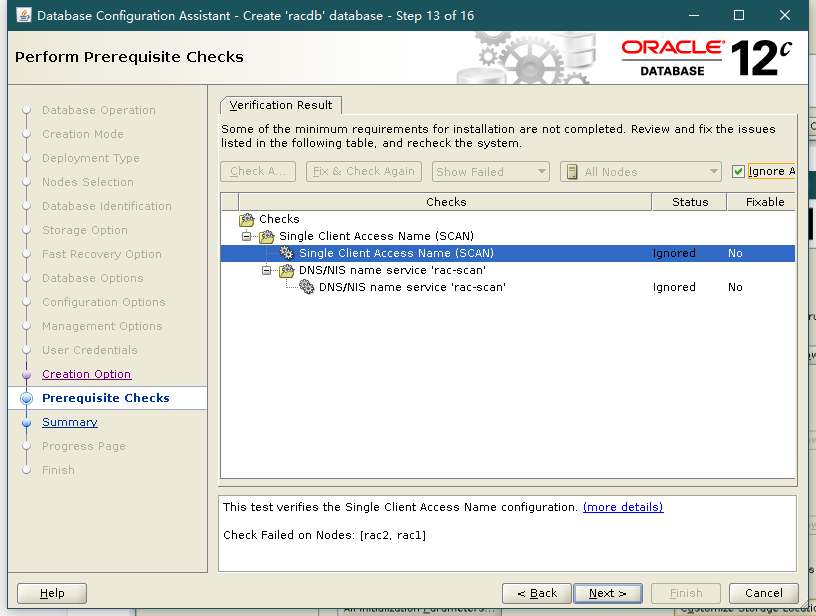Select the highlighted Single Client Access Name row
Screen dimensions: 816x616
(x=507, y=253)
